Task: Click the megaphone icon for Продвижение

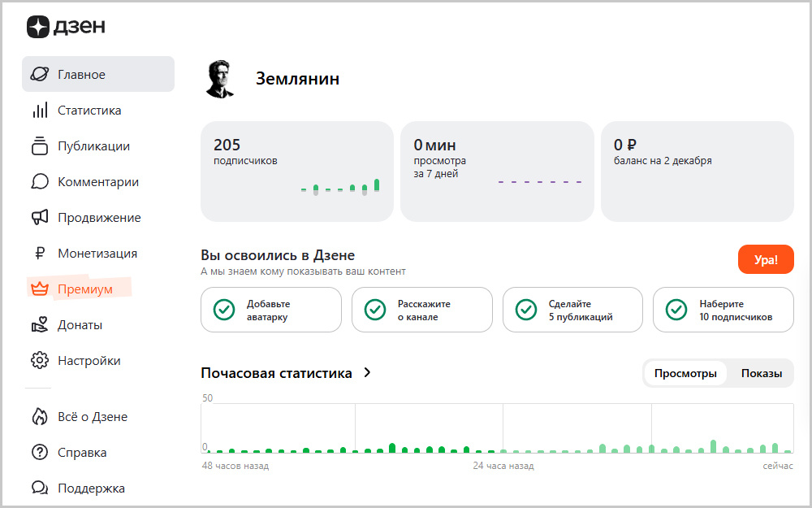Action: (x=39, y=217)
